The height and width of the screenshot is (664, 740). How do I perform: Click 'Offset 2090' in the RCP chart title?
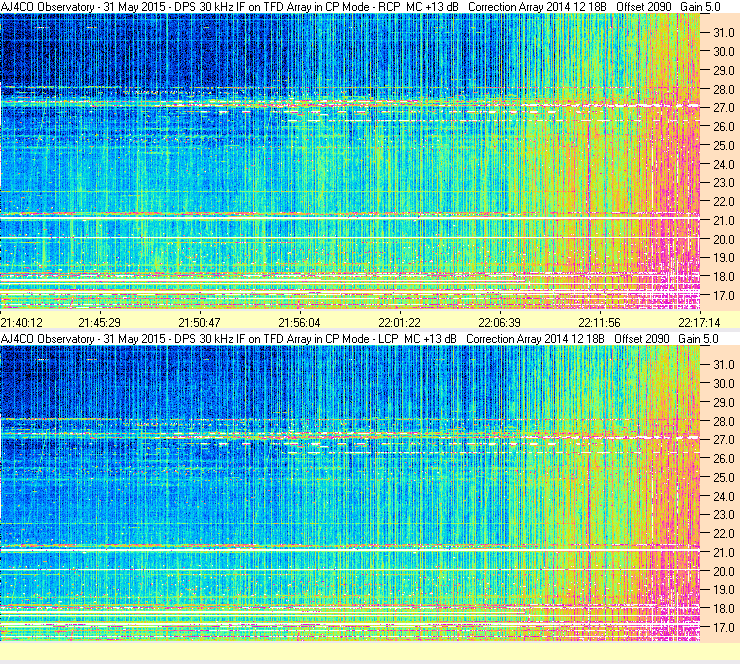644,7
